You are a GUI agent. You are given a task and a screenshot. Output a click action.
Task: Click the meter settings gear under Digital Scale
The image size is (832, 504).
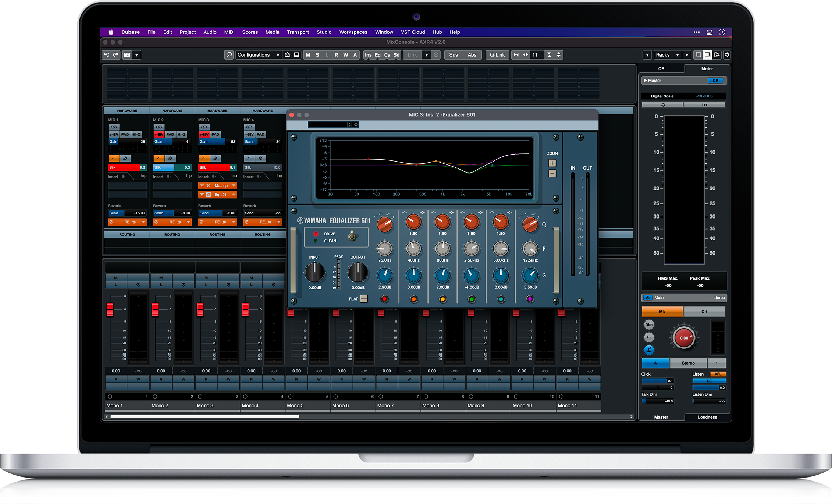click(663, 105)
